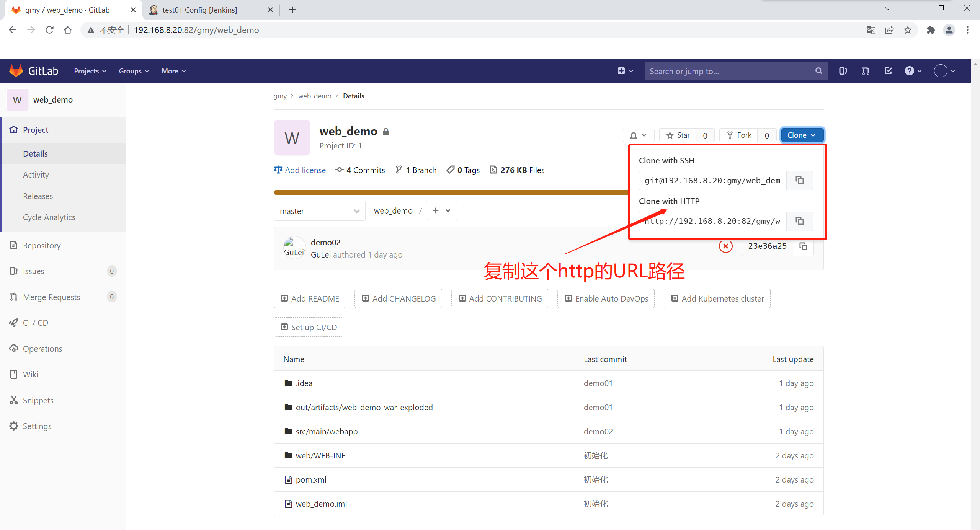
Task: Click the Set up CI/CD button
Action: pyautogui.click(x=312, y=327)
